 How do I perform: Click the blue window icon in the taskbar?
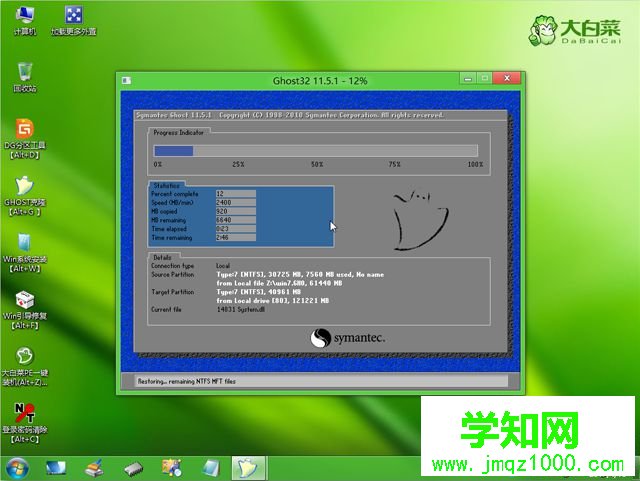click(x=211, y=468)
